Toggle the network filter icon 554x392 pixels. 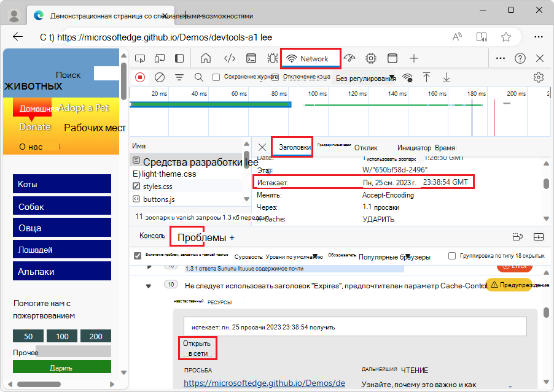pyautogui.click(x=179, y=77)
